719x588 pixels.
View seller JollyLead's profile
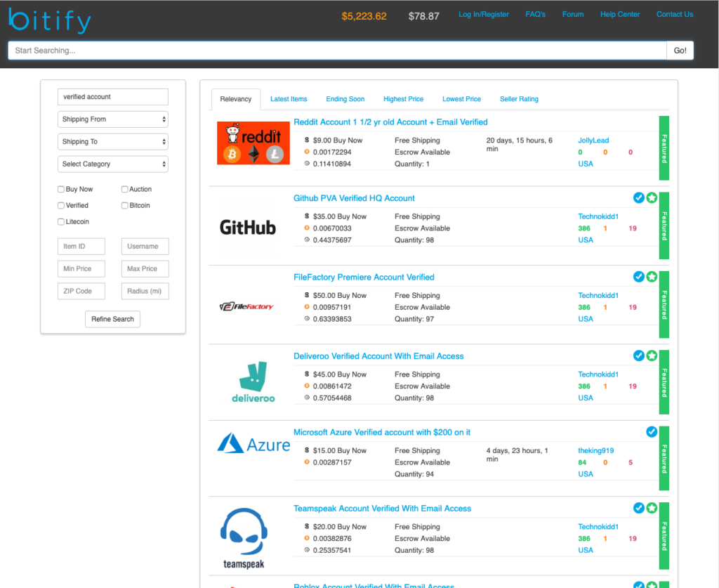tap(593, 141)
